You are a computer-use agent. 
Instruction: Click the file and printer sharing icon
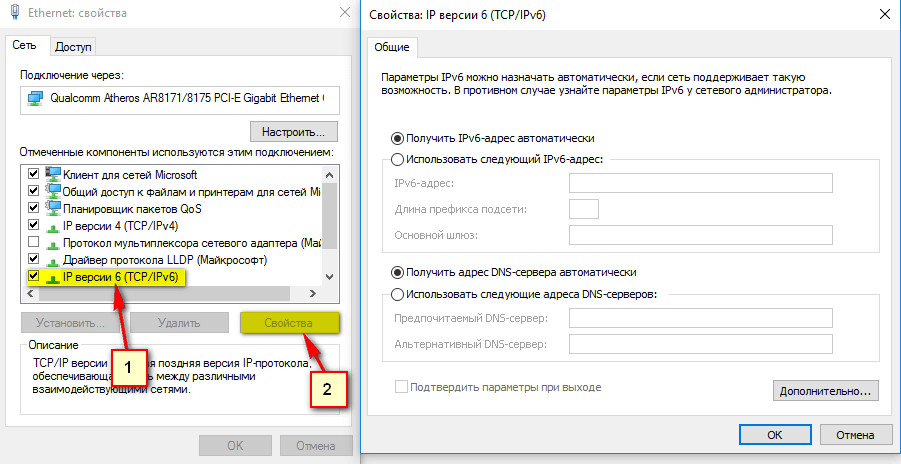coord(53,191)
